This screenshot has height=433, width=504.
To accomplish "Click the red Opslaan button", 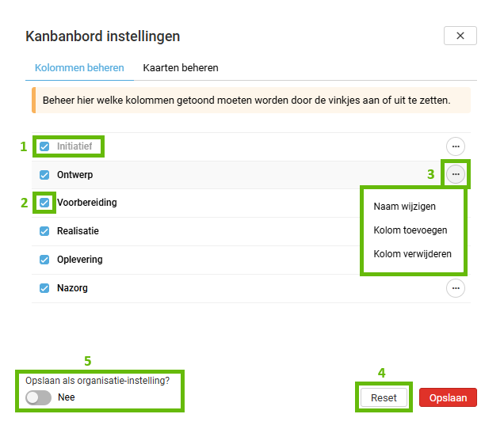I will 448,397.
